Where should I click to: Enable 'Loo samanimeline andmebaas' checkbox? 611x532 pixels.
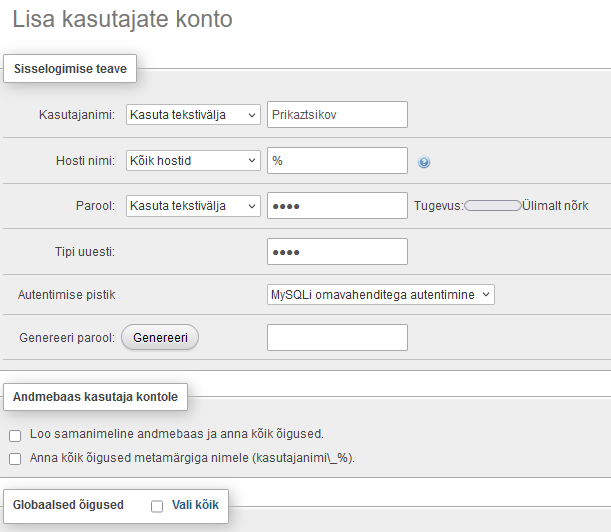(x=15, y=435)
